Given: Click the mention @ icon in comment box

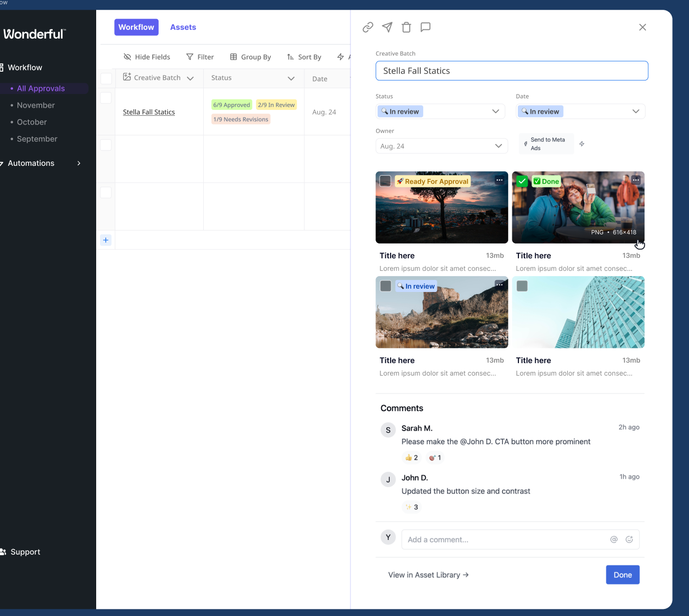Looking at the screenshot, I should click(614, 539).
